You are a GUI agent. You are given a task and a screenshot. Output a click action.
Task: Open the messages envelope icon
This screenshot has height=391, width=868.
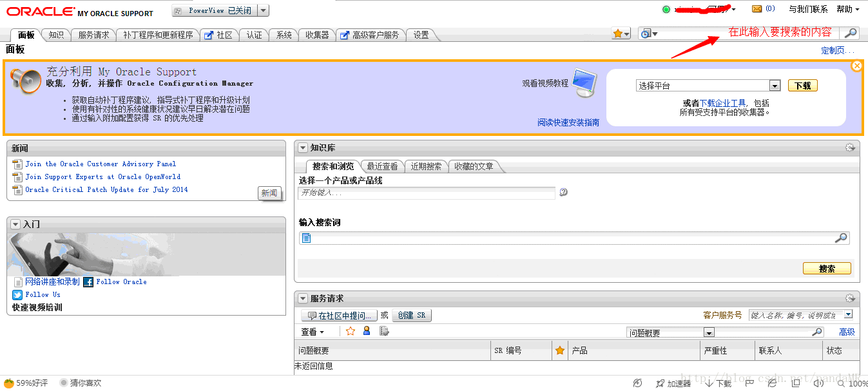click(x=757, y=9)
